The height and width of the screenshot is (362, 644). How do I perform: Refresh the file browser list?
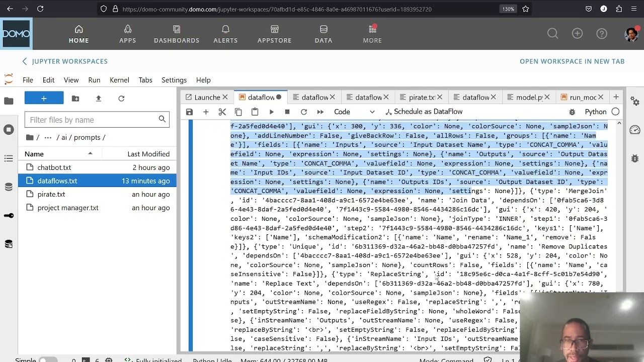[x=121, y=99]
